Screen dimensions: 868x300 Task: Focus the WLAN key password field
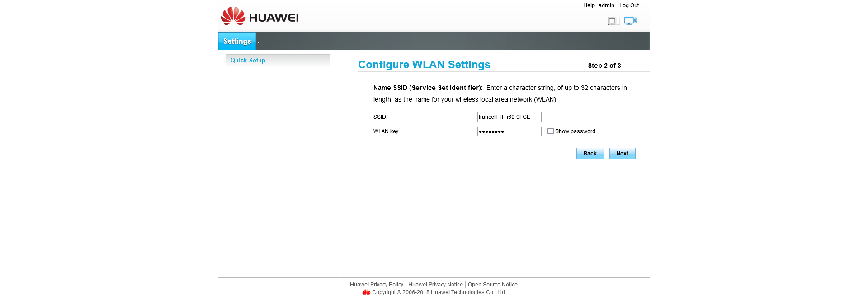(509, 131)
